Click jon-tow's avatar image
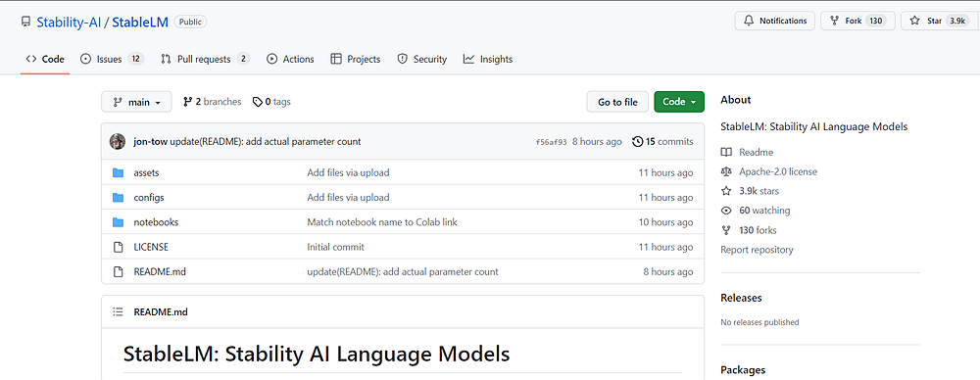Screen dimensions: 980x380 tap(118, 141)
